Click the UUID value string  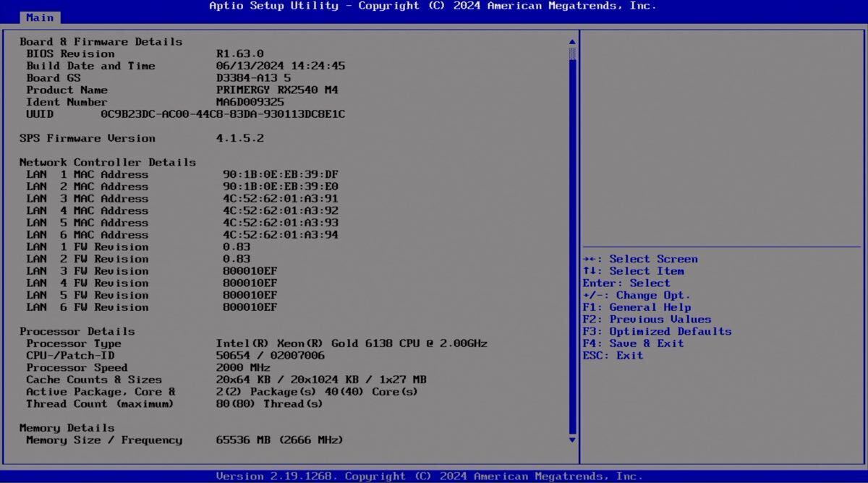pos(223,114)
